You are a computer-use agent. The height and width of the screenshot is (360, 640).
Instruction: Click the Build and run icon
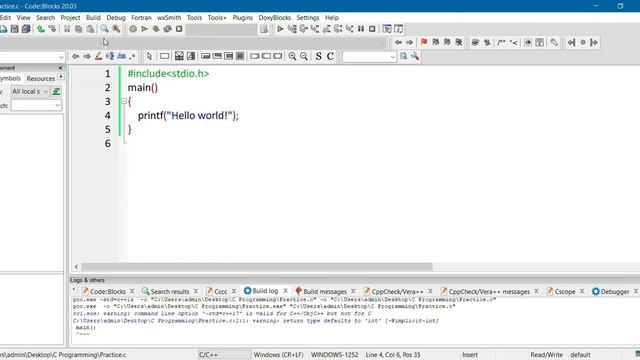pos(156,29)
